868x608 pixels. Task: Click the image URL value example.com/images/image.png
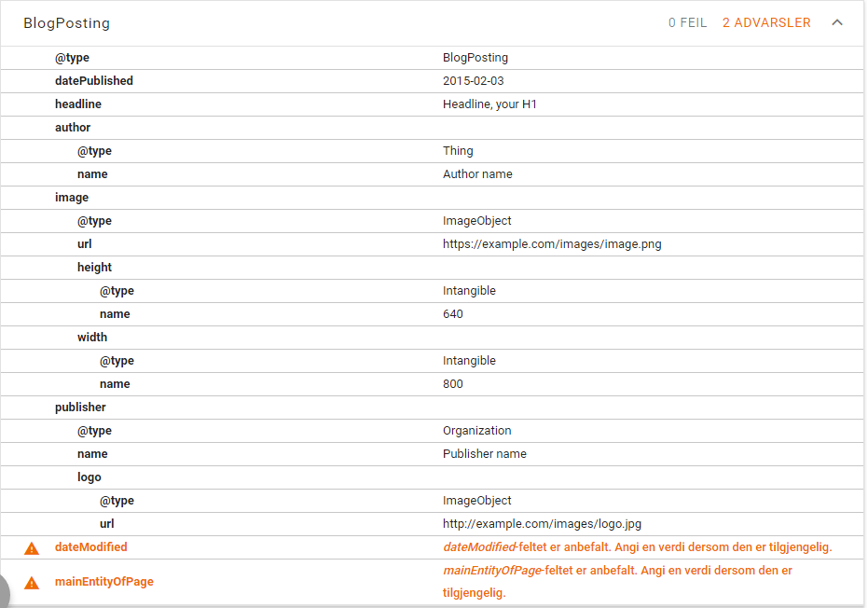point(552,244)
